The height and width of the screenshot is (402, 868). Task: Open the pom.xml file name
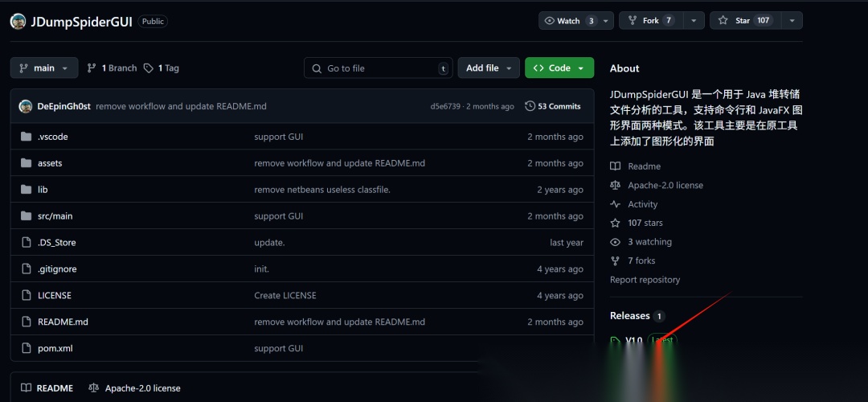click(55, 348)
